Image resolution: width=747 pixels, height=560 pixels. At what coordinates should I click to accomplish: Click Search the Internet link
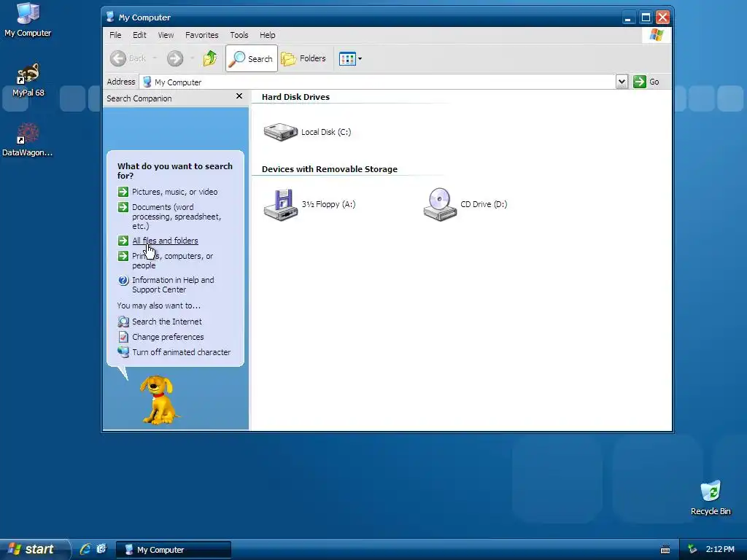click(167, 322)
